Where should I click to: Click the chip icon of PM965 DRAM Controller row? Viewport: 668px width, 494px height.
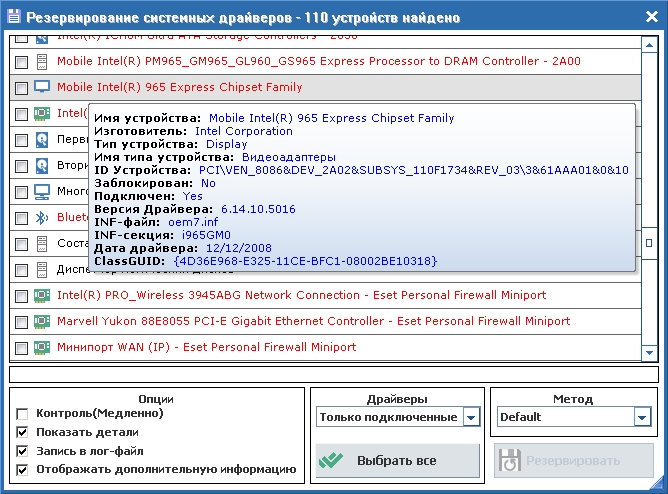coord(42,61)
